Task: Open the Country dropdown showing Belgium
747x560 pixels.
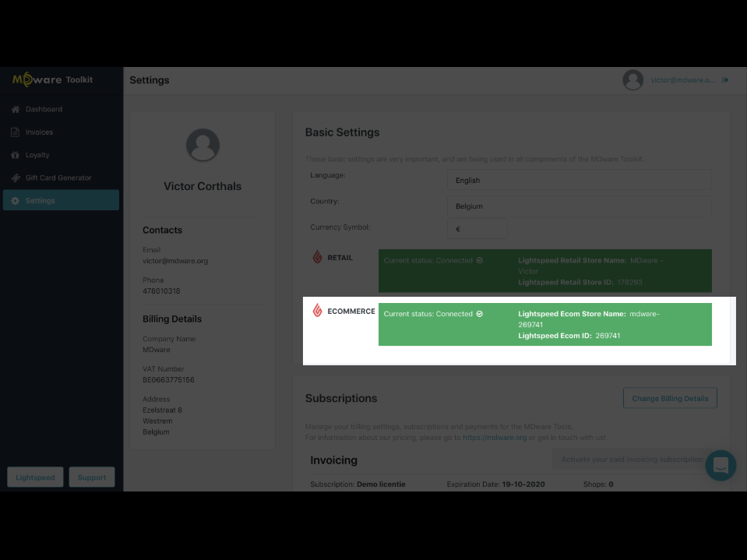Action: coord(580,206)
